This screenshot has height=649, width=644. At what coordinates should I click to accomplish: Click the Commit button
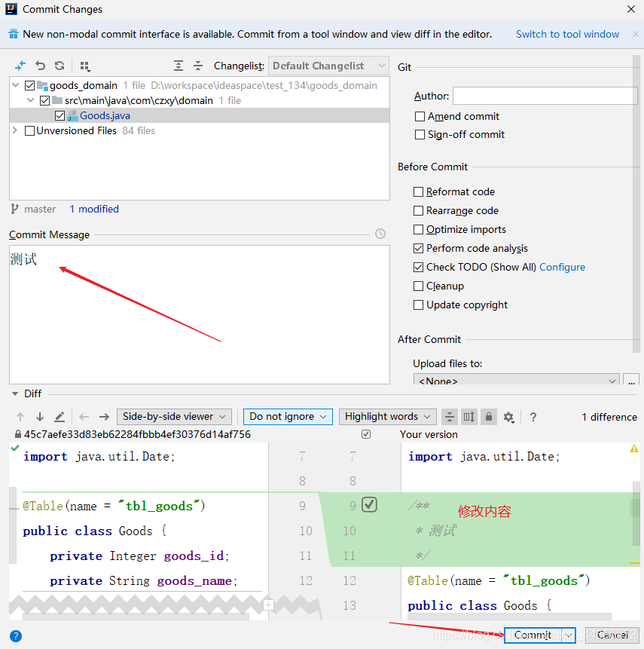point(533,635)
